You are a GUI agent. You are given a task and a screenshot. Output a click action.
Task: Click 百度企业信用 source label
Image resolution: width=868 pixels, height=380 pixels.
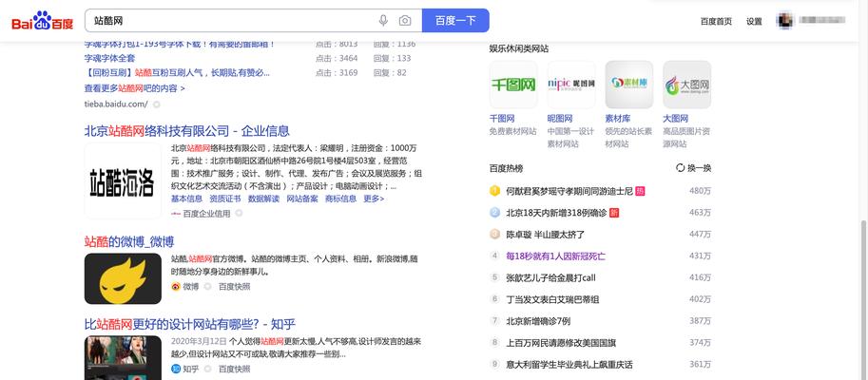[206, 213]
